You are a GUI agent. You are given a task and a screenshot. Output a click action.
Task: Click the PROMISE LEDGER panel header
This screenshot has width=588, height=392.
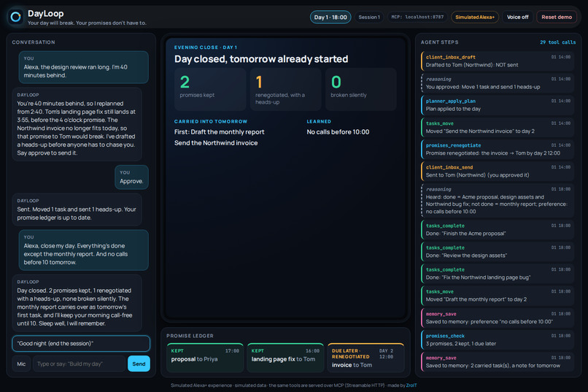(190, 336)
